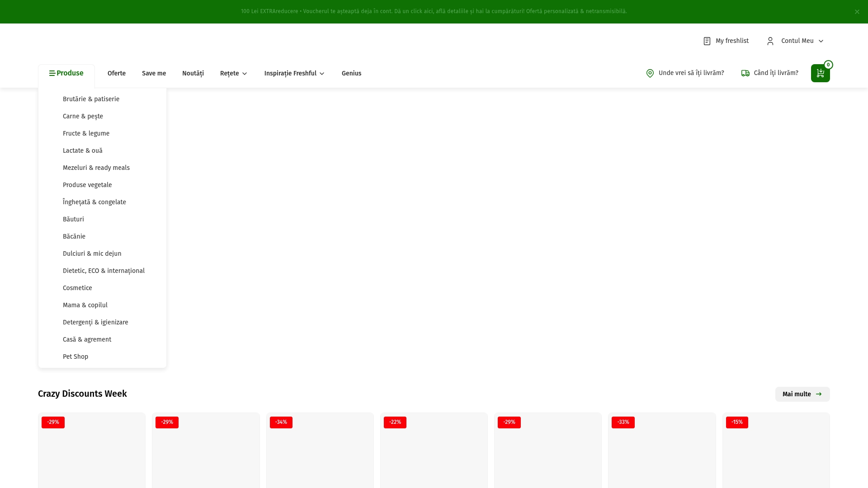Expand the Rețete dropdown

tap(233, 73)
